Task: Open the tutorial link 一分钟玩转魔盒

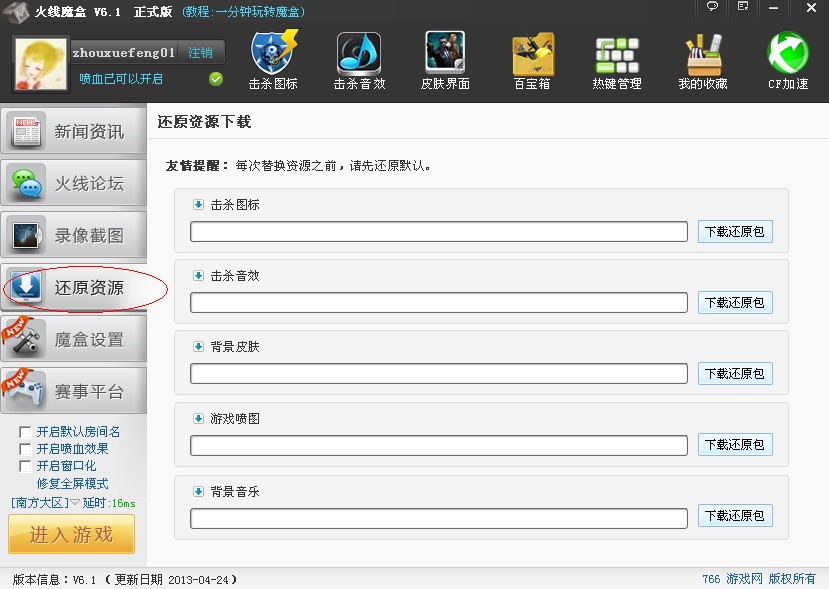Action: (243, 12)
